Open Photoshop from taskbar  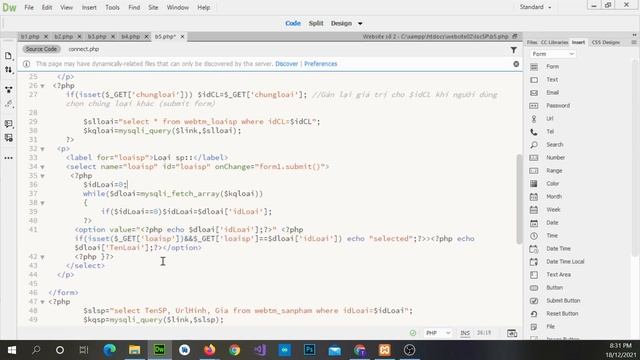tap(309, 350)
